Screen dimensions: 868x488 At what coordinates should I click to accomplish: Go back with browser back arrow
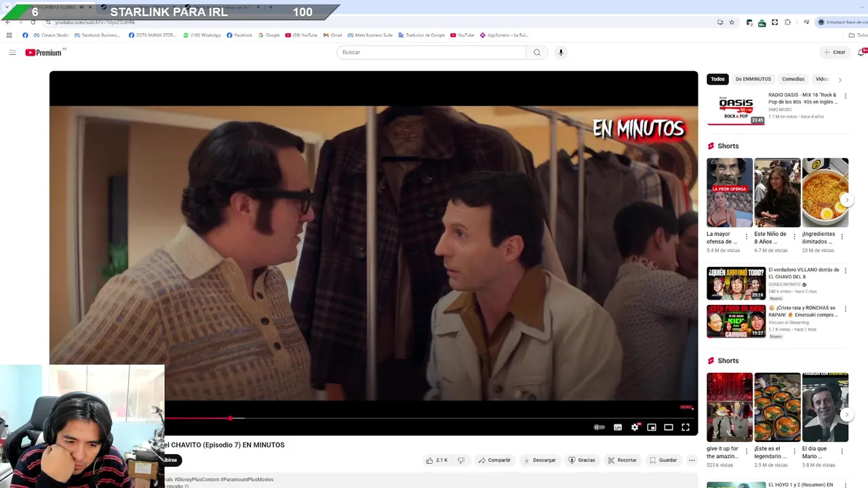7,22
